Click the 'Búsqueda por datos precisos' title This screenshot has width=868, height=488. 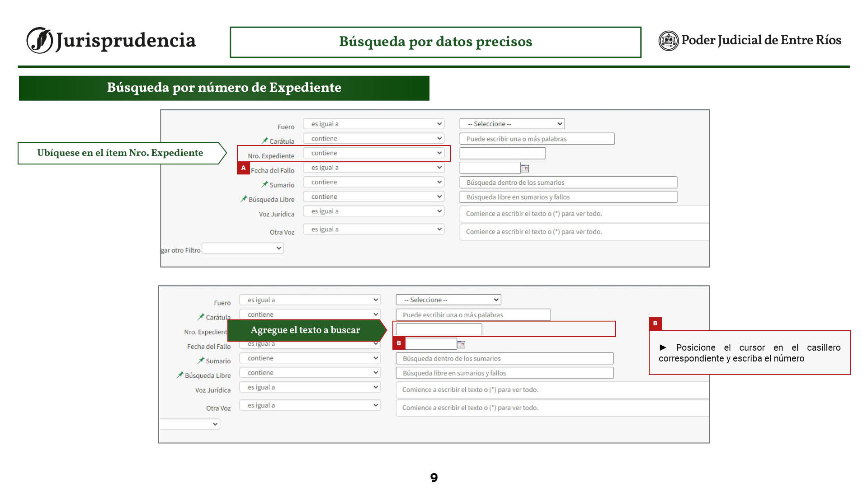tap(435, 42)
